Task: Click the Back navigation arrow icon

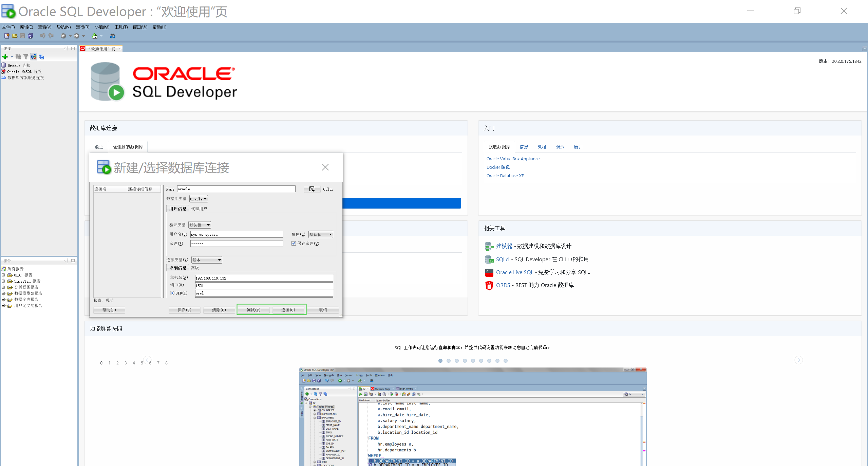Action: (x=63, y=36)
